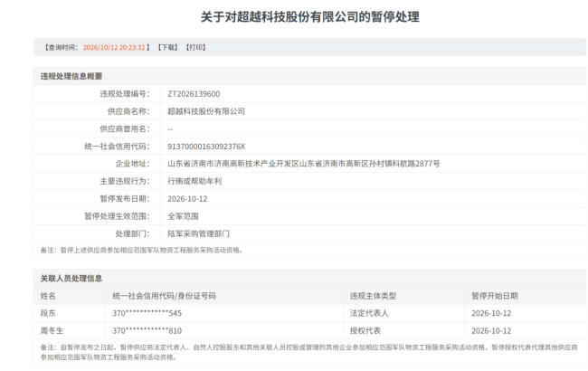Select the 暂停发布日期 value 2026-10-12

click(x=187, y=199)
